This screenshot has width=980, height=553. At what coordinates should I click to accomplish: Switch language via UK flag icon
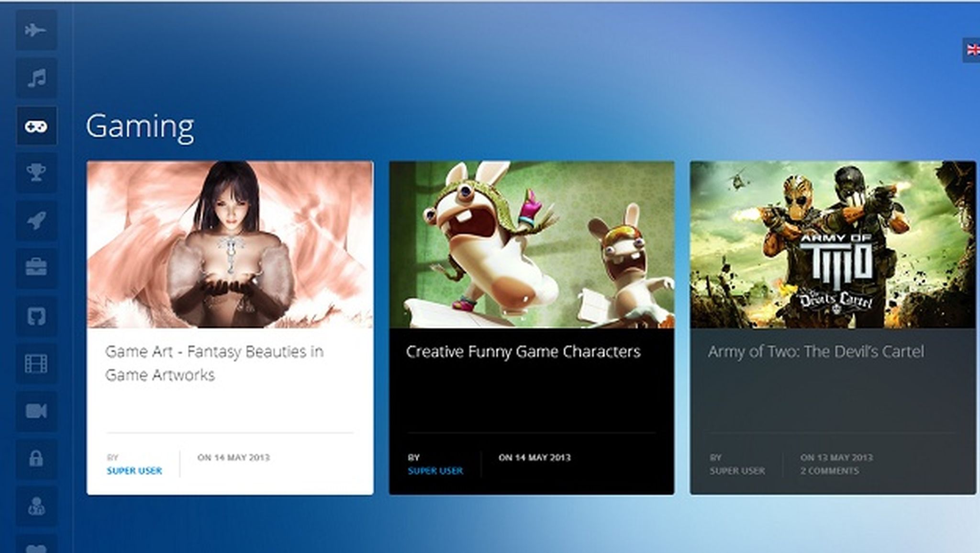[x=972, y=50]
